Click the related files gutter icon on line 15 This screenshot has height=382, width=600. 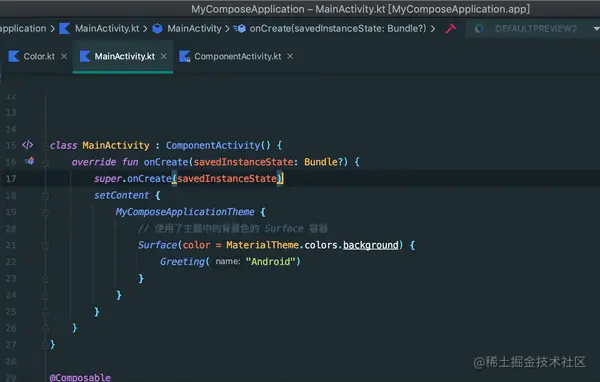pos(28,145)
